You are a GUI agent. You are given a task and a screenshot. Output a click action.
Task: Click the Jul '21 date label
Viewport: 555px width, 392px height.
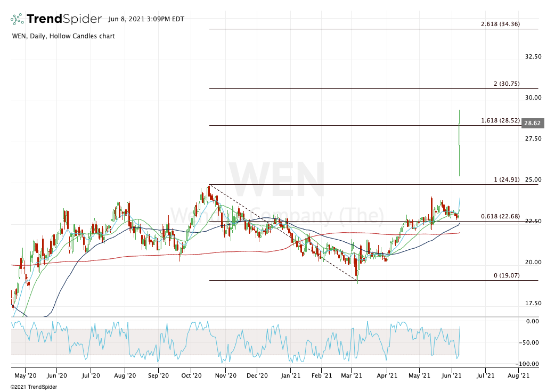click(x=485, y=375)
